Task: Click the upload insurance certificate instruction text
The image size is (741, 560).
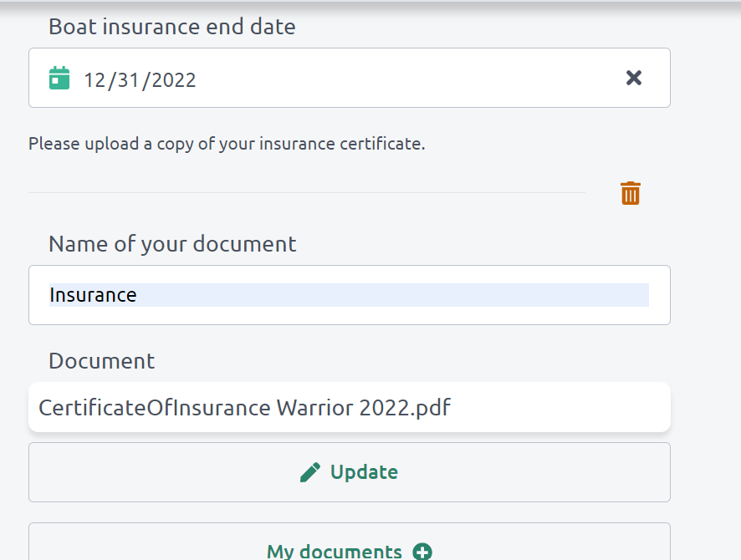Action: [x=227, y=144]
